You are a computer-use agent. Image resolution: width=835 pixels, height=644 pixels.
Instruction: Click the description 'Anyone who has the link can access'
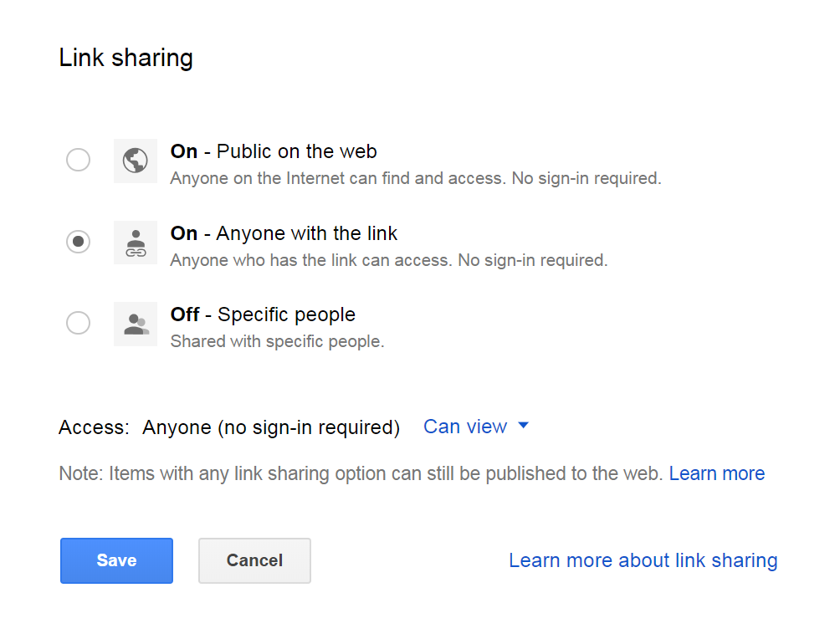click(x=388, y=260)
